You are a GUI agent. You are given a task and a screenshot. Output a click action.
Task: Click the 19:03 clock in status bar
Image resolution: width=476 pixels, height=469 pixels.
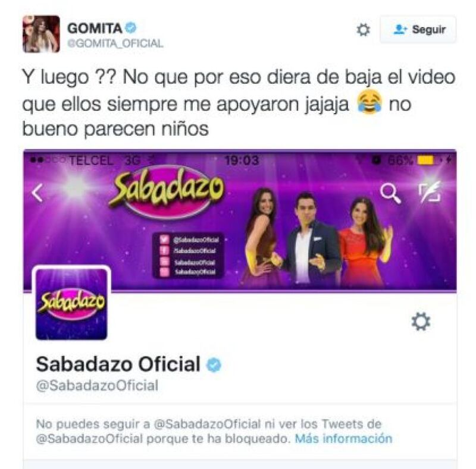[x=242, y=160]
